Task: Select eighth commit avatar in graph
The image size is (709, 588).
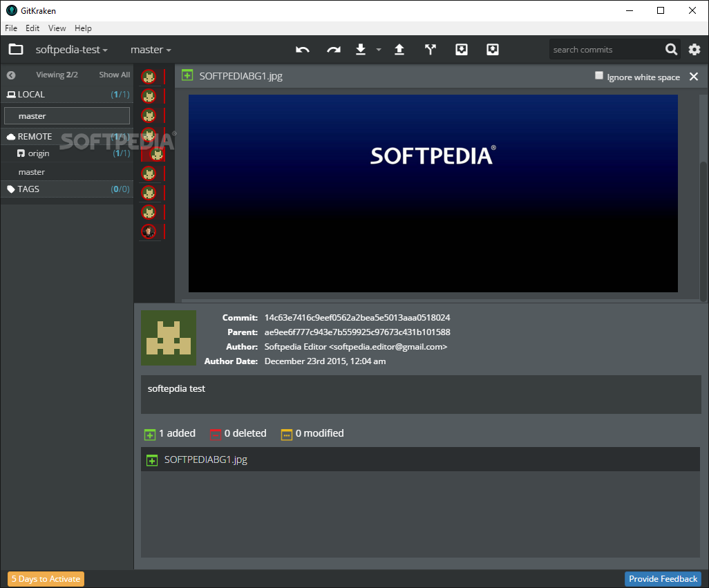Action: (149, 212)
